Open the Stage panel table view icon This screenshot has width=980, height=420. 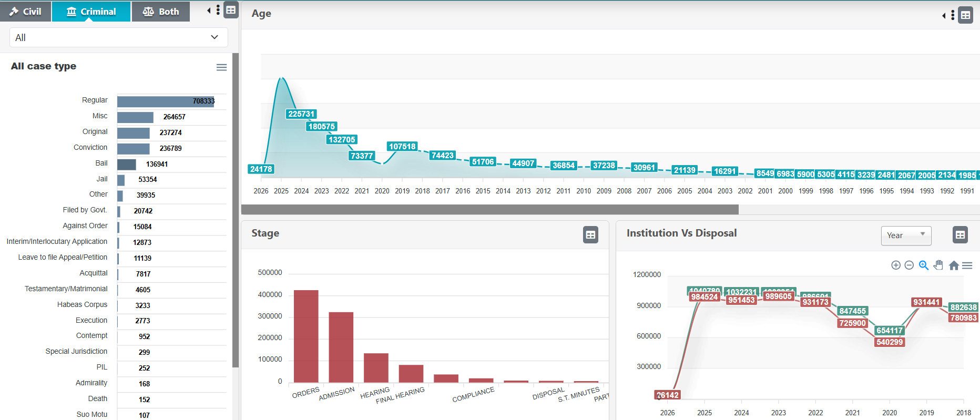tap(590, 235)
